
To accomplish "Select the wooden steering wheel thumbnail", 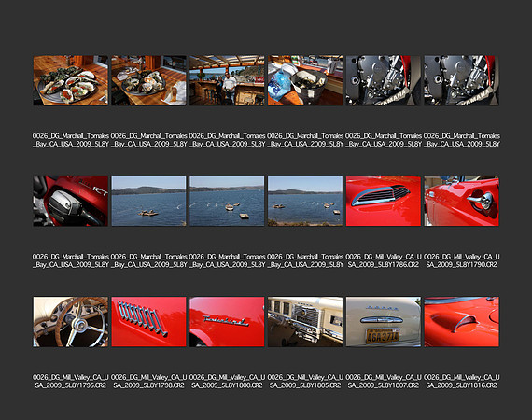I will tap(71, 322).
